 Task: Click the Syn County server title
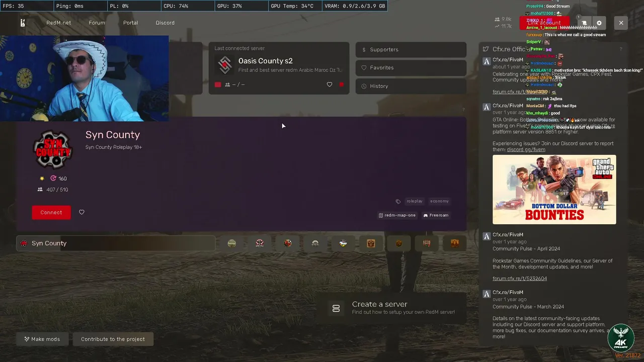click(113, 135)
